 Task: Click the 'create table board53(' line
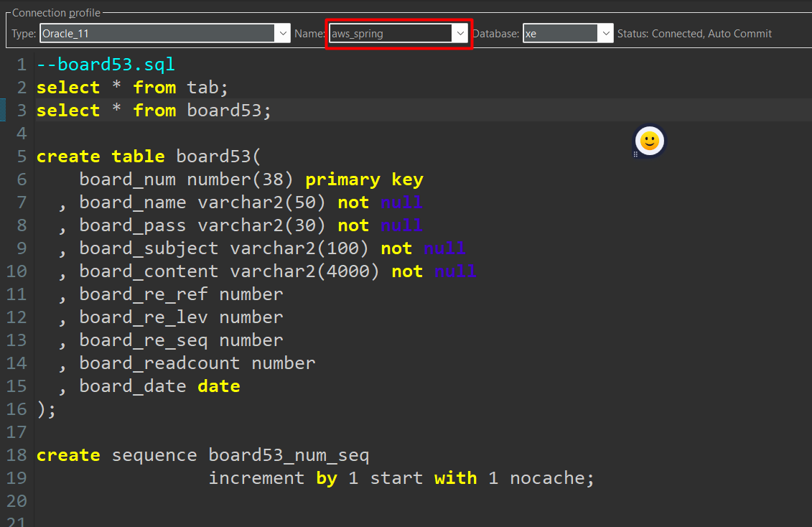[x=149, y=157]
